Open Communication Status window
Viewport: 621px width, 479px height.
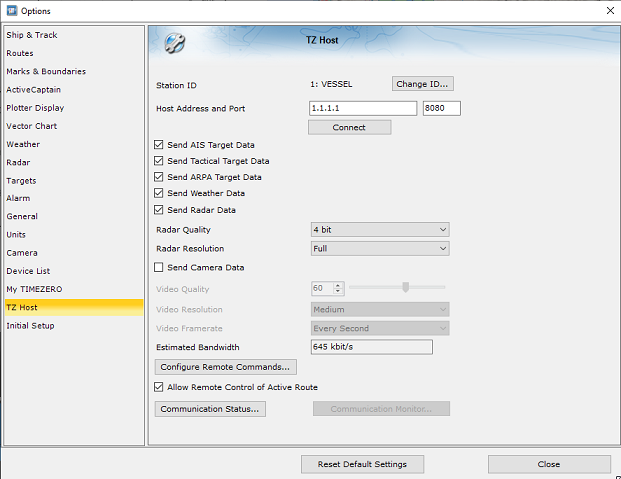pos(210,409)
